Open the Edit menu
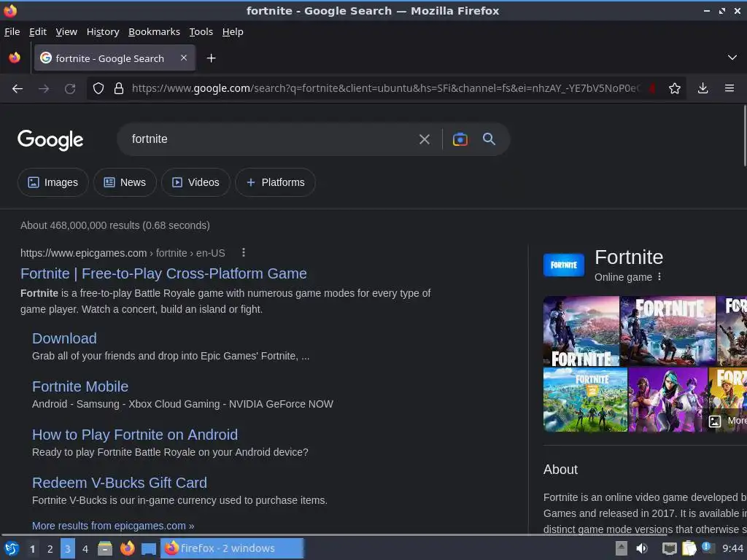The image size is (747, 560). point(38,31)
